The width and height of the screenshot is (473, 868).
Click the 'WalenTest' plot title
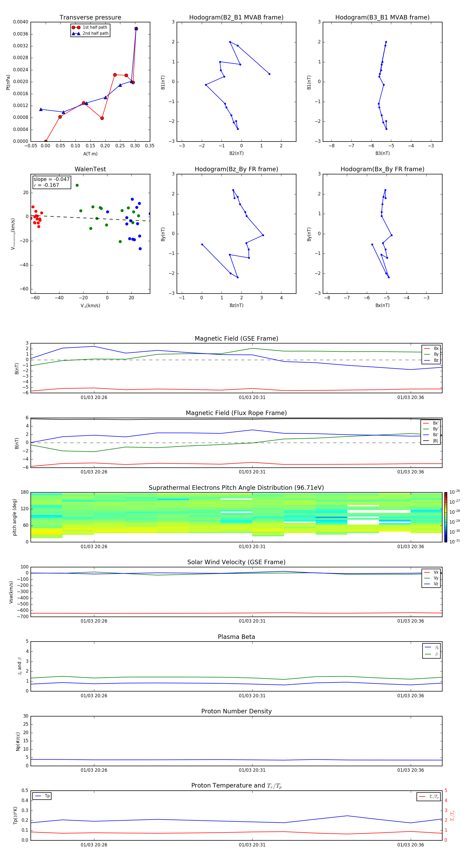tap(90, 169)
